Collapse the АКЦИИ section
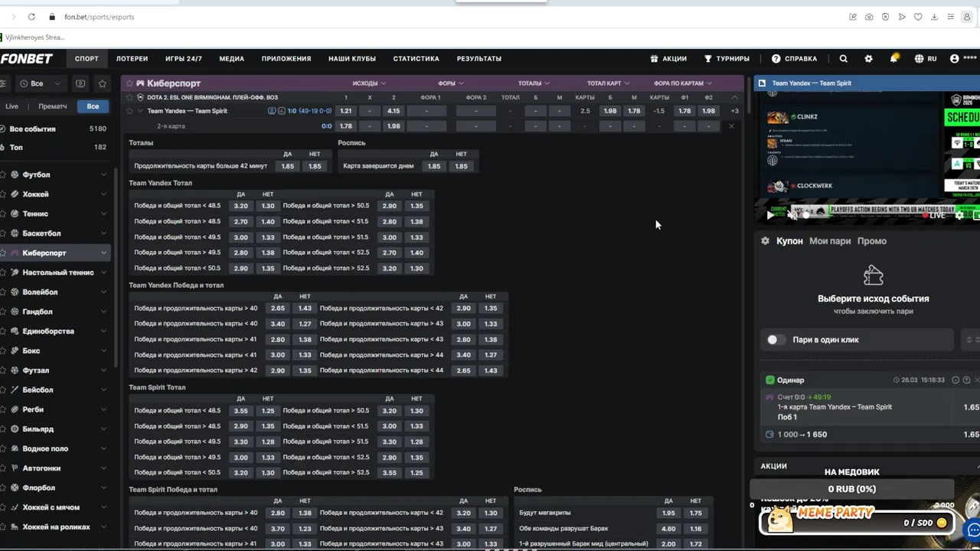This screenshot has height=551, width=980. tap(977, 465)
